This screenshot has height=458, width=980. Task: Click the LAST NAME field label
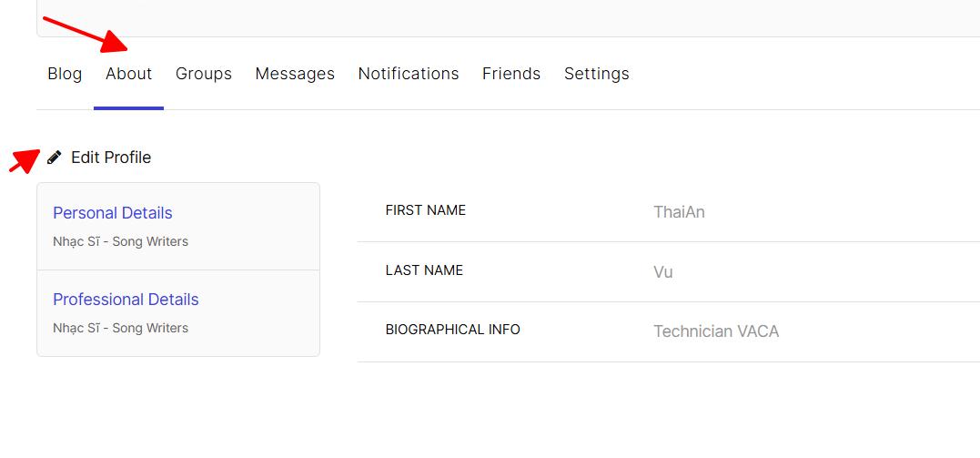point(424,270)
